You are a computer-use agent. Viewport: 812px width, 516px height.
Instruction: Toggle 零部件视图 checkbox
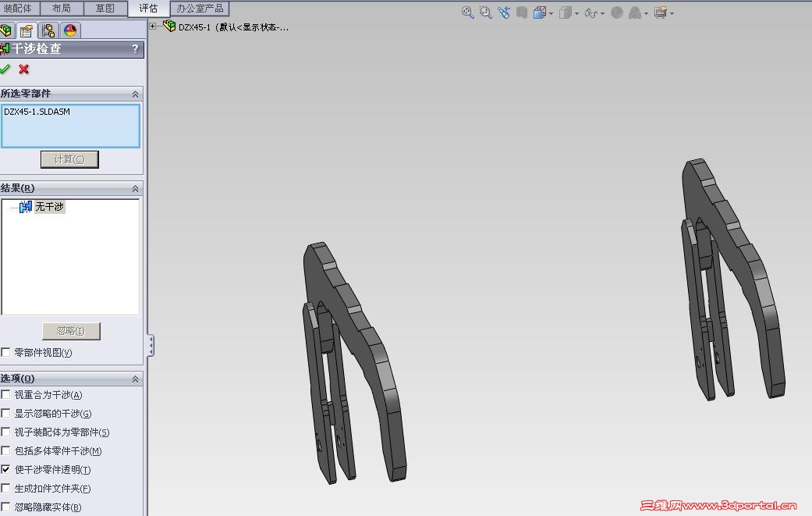point(5,352)
